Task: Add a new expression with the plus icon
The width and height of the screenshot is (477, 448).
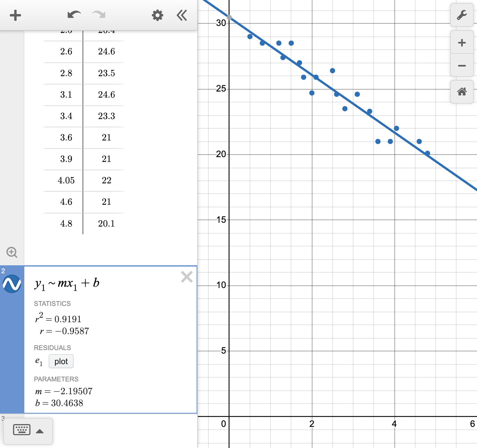Action: [15, 15]
